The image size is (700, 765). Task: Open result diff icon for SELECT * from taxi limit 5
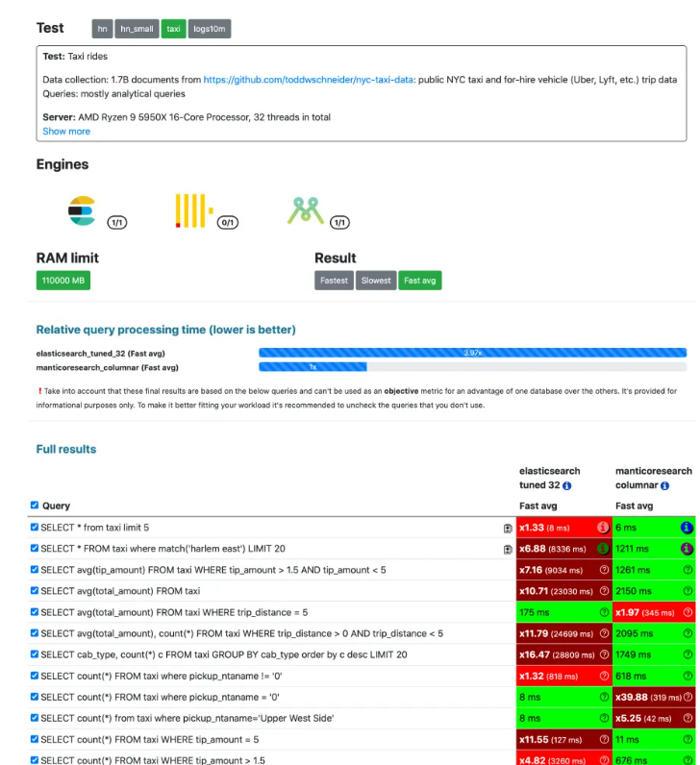click(x=508, y=529)
